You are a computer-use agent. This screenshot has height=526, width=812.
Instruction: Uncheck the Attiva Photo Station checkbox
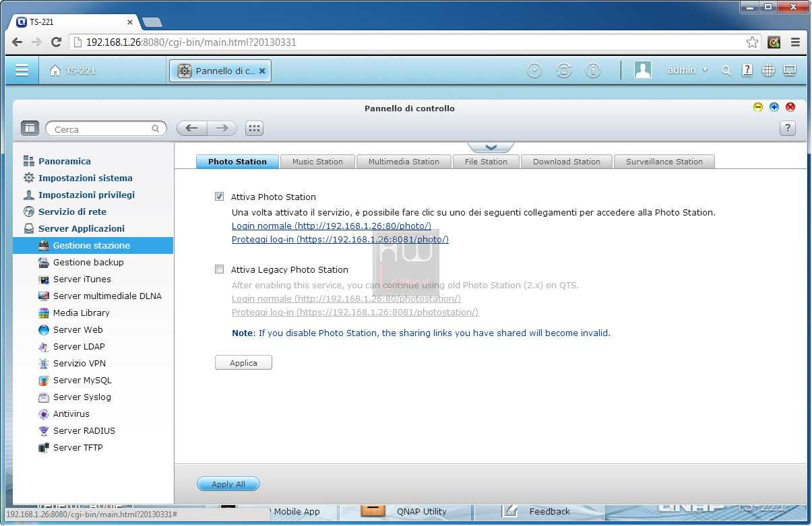[219, 197]
